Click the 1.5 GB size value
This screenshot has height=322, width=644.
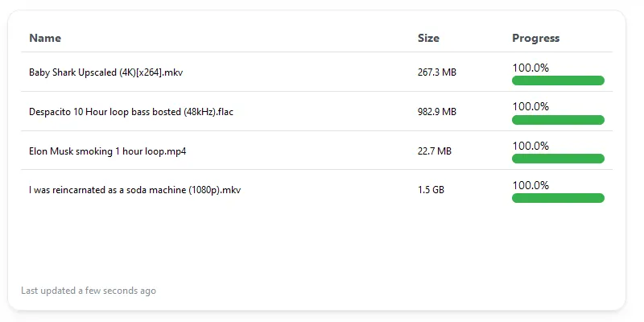coord(431,190)
